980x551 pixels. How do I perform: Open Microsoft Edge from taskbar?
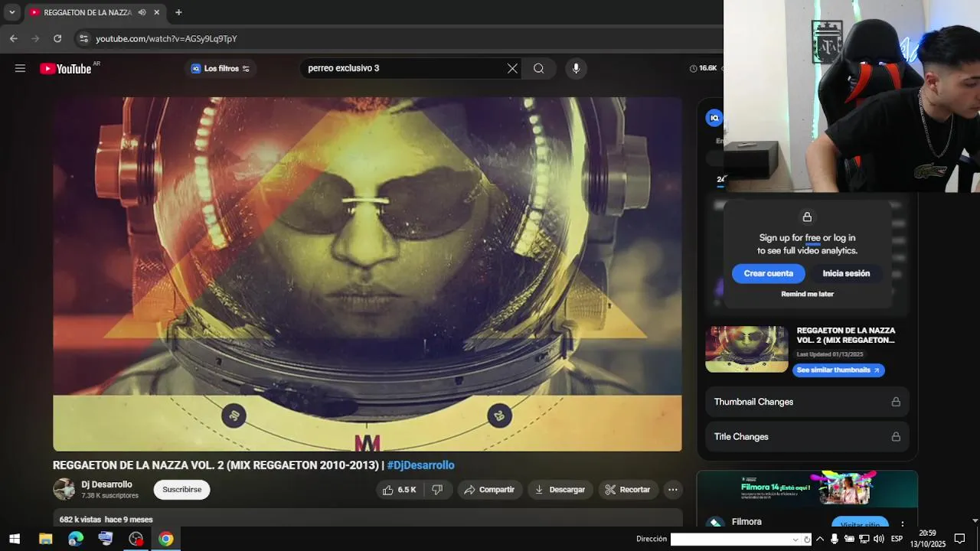tap(75, 539)
